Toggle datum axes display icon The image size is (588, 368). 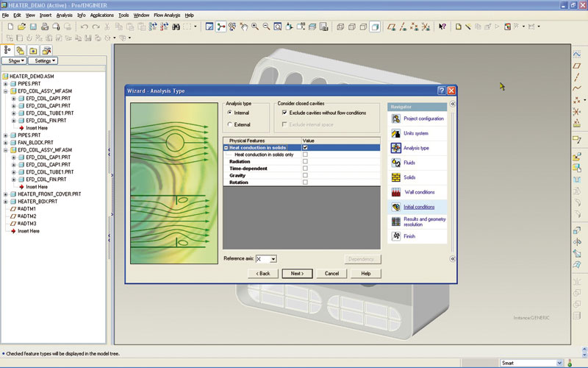point(403,26)
